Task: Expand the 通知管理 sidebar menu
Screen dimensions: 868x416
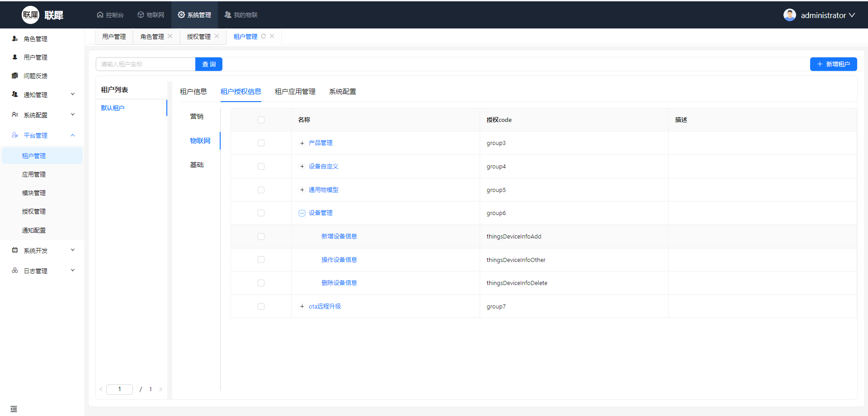Action: [x=42, y=95]
